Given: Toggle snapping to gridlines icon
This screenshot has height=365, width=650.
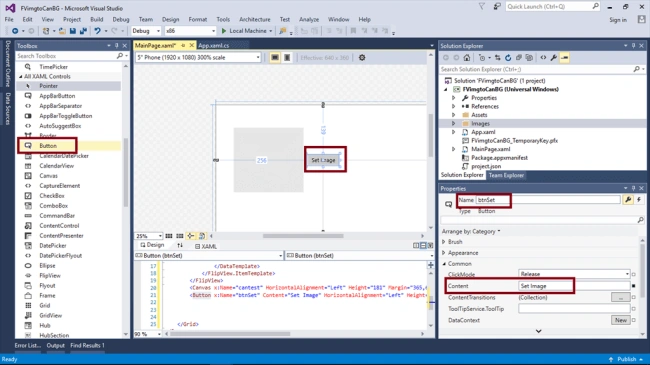Looking at the screenshot, I should [x=179, y=236].
